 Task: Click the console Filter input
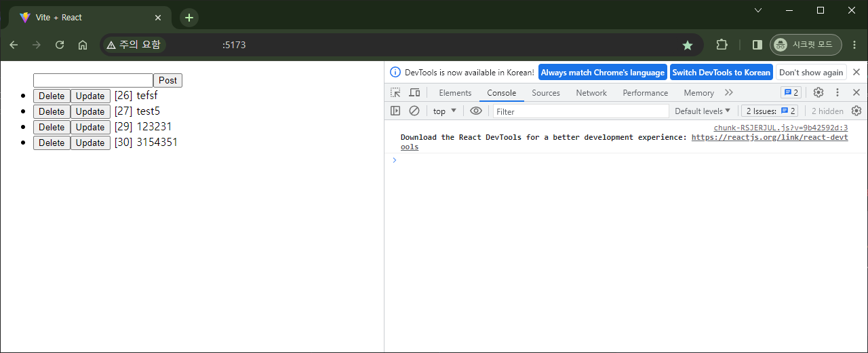coord(580,111)
